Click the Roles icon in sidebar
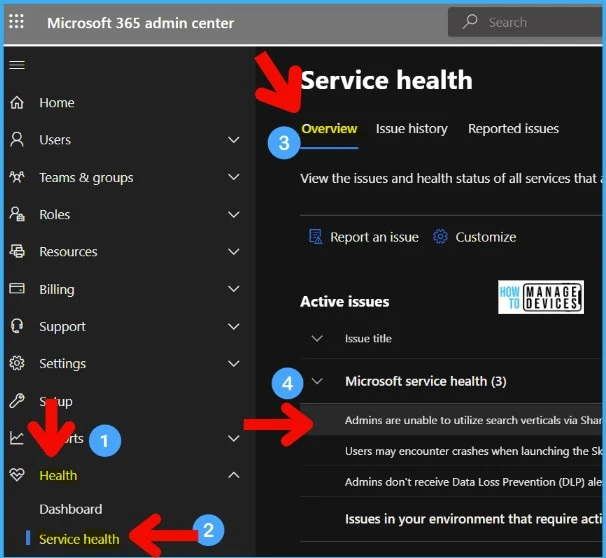Viewport: 606px width, 558px height. pos(17,214)
